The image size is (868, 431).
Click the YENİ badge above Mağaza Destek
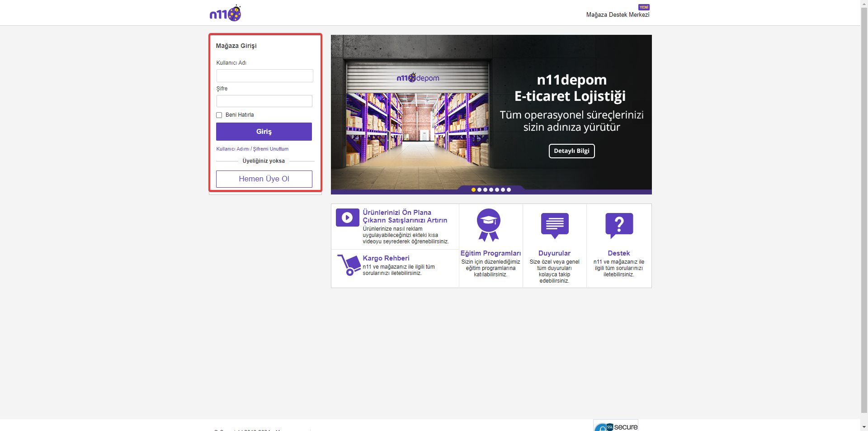pyautogui.click(x=644, y=7)
